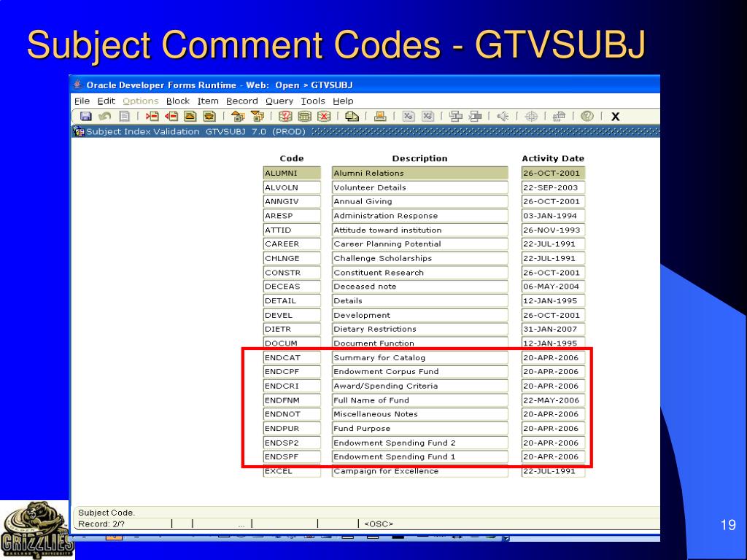The image size is (747, 560).
Task: Open the Record menu
Action: [242, 101]
